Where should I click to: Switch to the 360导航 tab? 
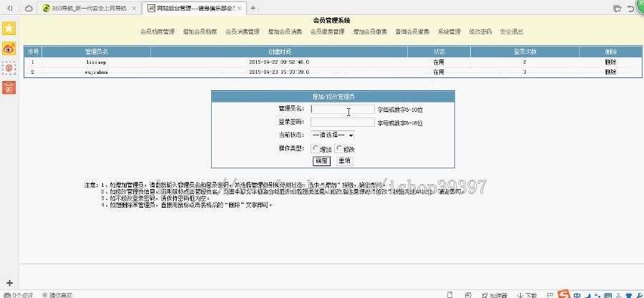click(87, 8)
